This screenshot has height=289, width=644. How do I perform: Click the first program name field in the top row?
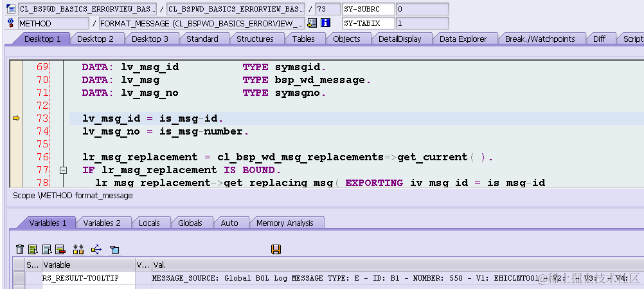87,9
